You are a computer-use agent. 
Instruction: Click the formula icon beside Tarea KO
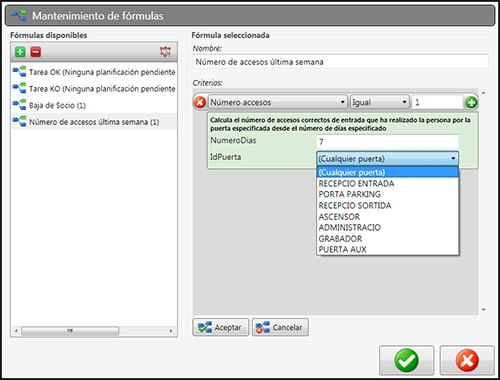pyautogui.click(x=19, y=88)
